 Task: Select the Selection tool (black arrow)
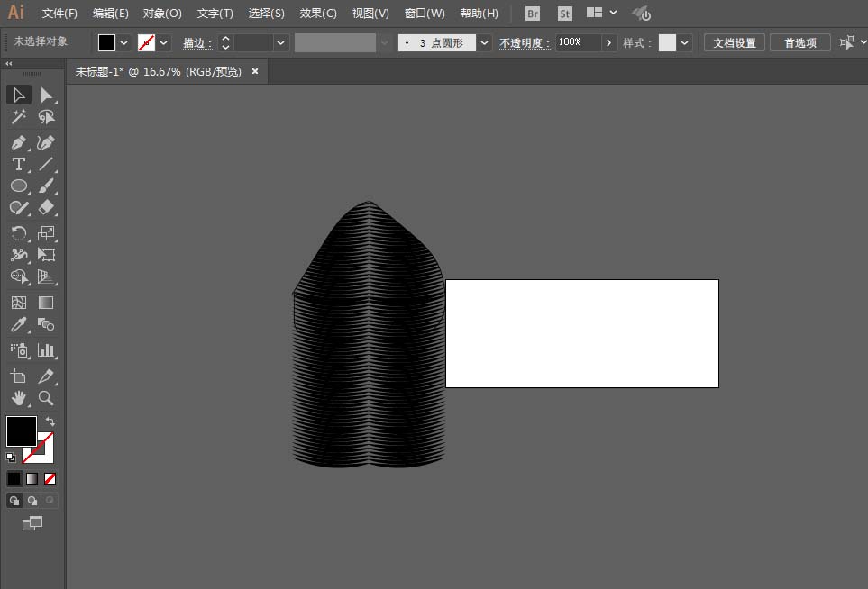18,95
